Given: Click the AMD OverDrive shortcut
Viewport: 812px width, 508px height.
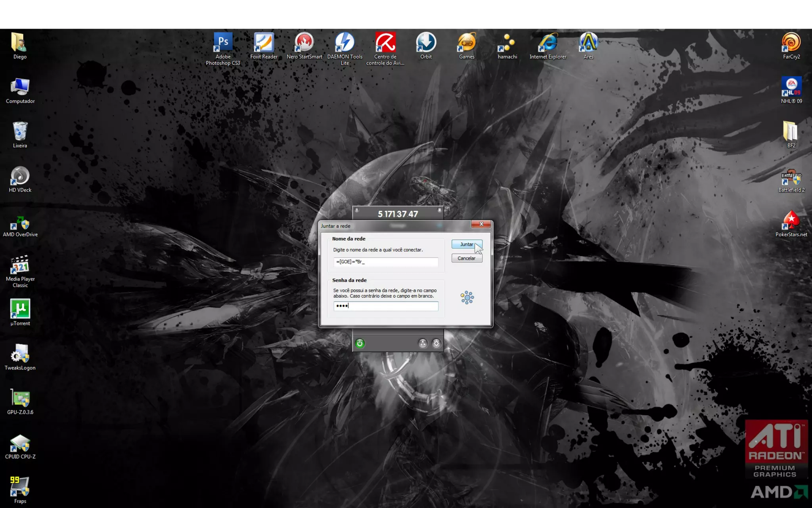Looking at the screenshot, I should [x=20, y=223].
